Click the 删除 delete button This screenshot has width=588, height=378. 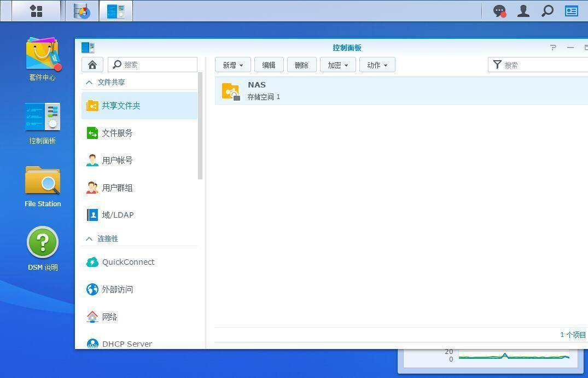(x=301, y=65)
